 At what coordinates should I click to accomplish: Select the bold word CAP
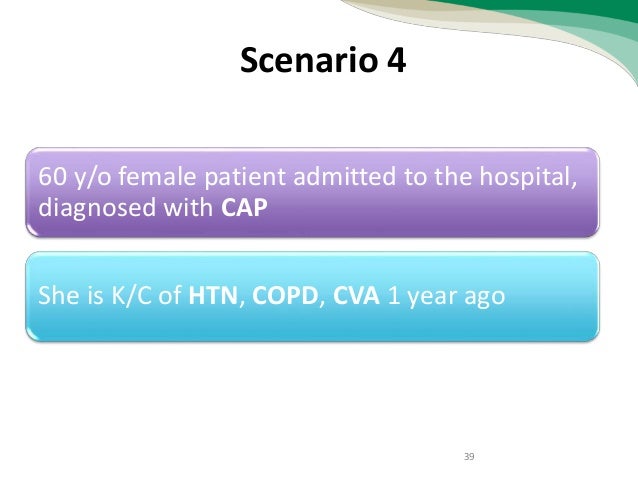click(244, 208)
